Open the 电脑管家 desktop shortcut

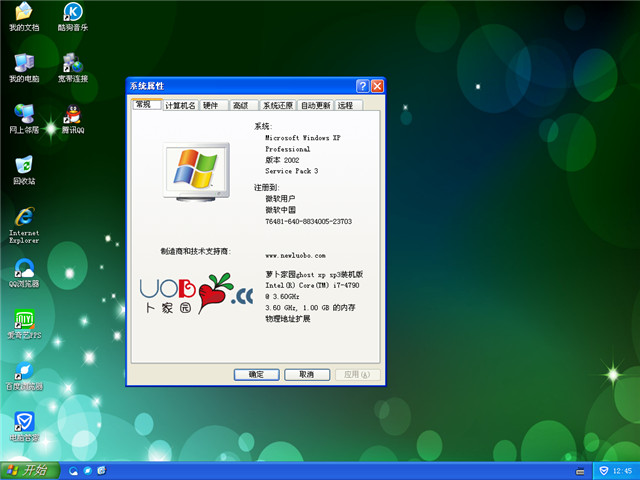click(24, 427)
